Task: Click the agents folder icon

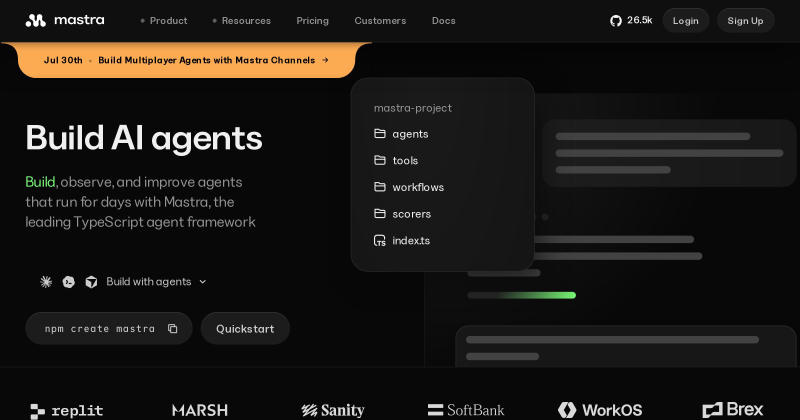Action: coord(380,134)
